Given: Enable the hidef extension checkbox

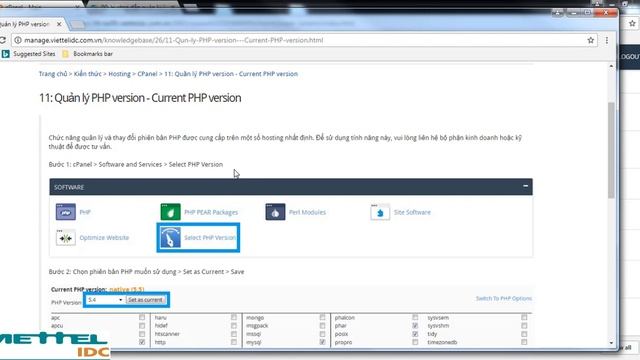Looking at the screenshot, I should tap(234, 326).
